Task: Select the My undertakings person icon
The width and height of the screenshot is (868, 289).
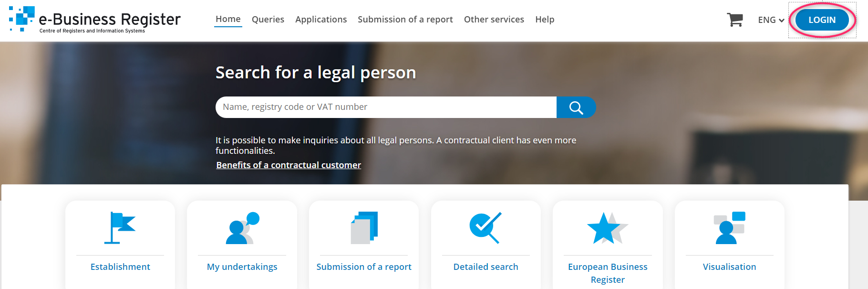Action: tap(242, 228)
